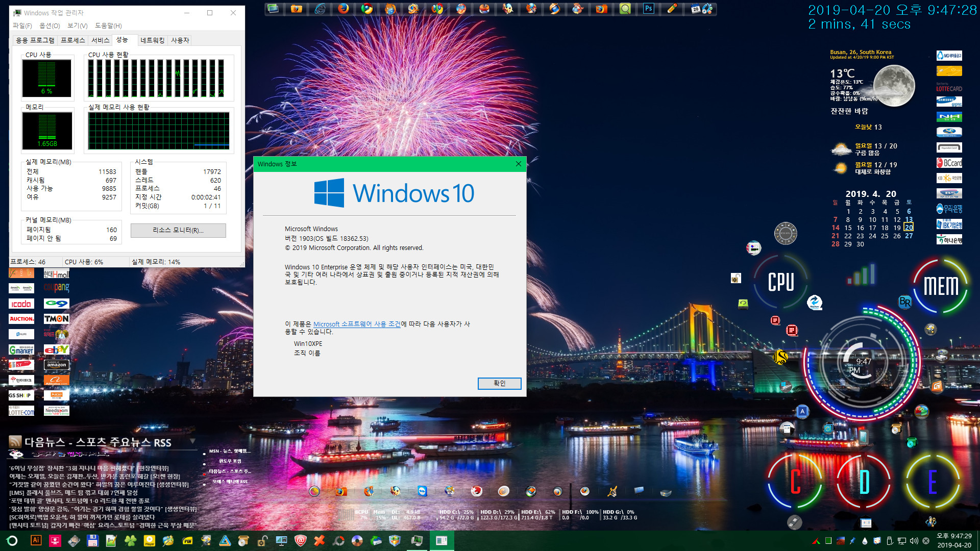The width and height of the screenshot is (980, 551).
Task: Close the Windows 정보 dialog
Action: (518, 164)
